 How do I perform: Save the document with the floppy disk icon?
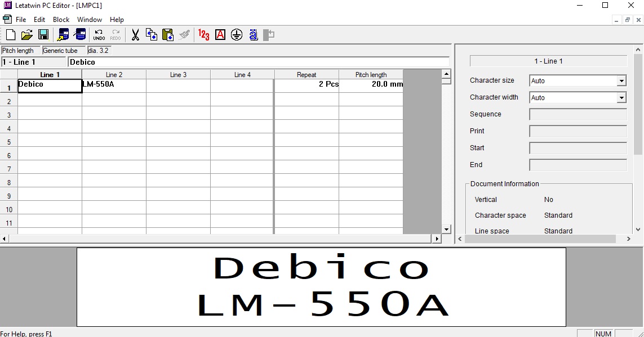[x=43, y=35]
